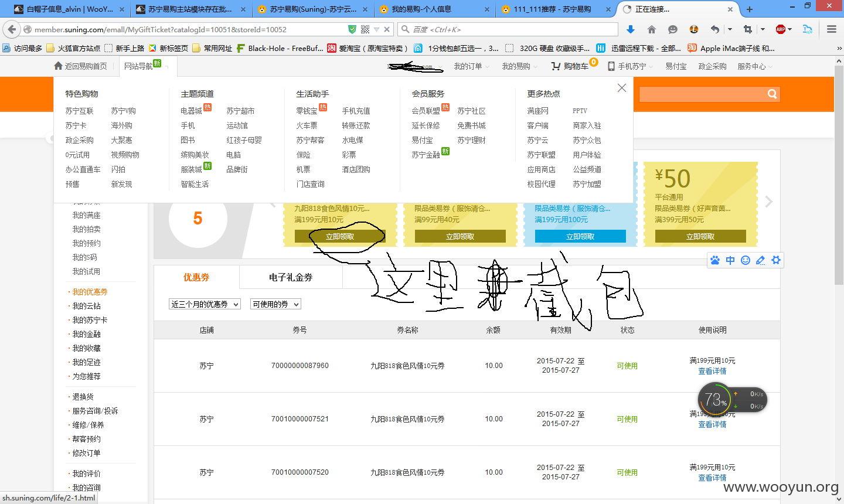Open 易付宝 in top navigation bar
Image resolution: width=844 pixels, height=504 pixels.
(x=676, y=66)
